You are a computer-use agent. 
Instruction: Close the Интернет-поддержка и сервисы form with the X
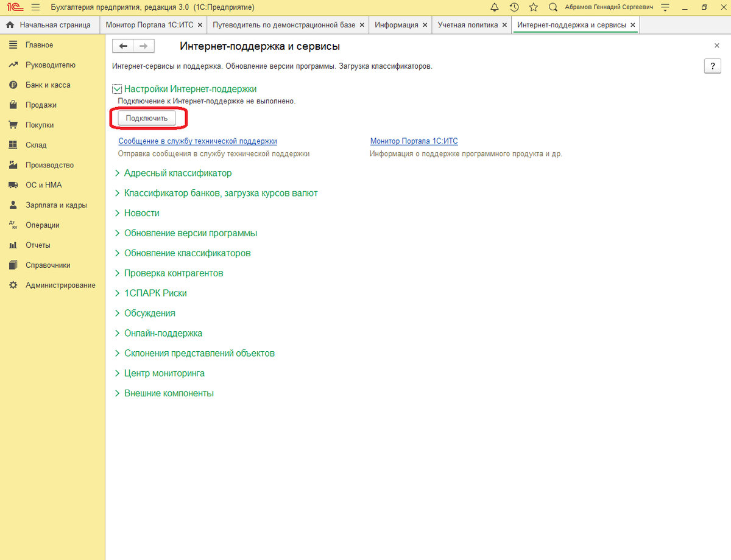click(x=716, y=46)
